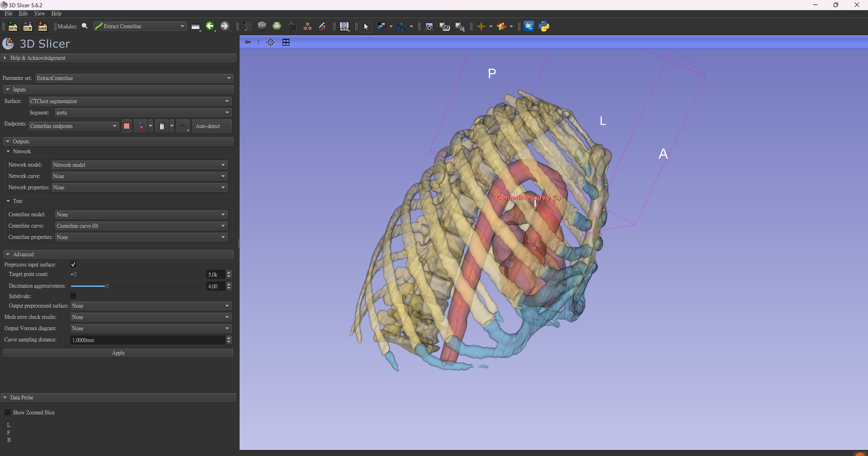Open the Segment aorta dropdown
Screen dimensions: 868x456
[143, 112]
